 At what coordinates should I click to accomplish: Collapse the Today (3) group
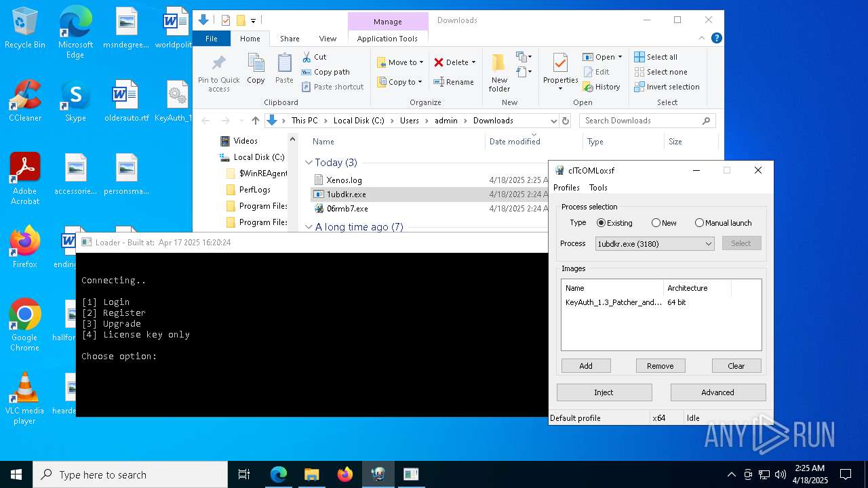point(309,163)
